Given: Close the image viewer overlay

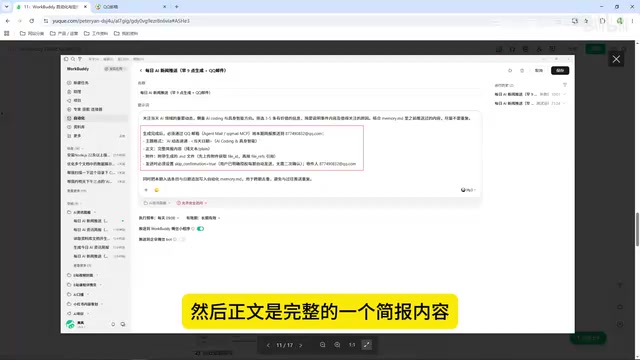Looking at the screenshot, I should point(616,59).
